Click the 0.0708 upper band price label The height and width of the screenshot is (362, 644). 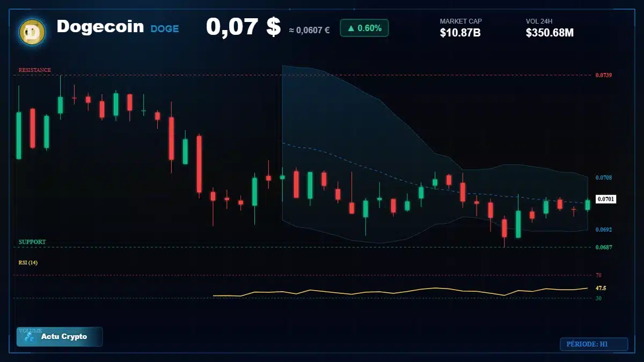tap(604, 178)
